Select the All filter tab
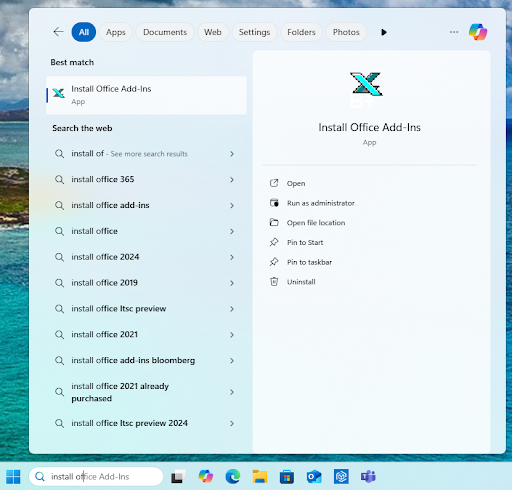This screenshot has width=512, height=490. [x=84, y=32]
